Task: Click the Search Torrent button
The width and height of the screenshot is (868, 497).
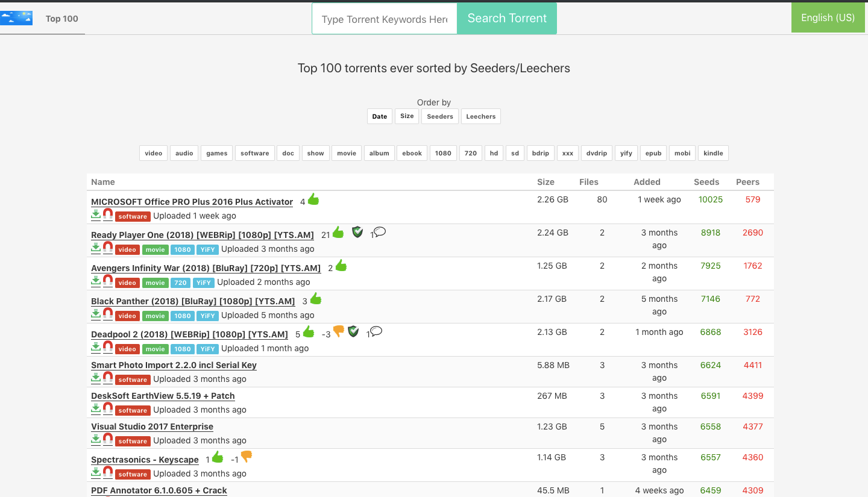Action: tap(507, 19)
